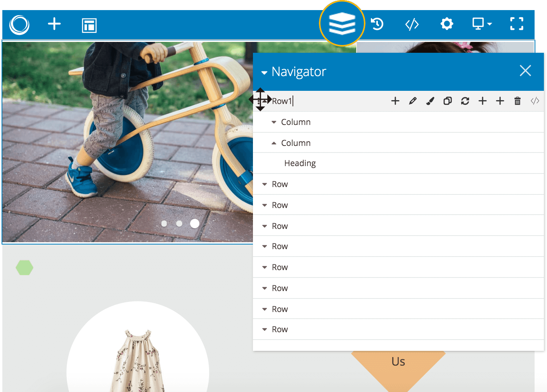547x392 pixels.
Task: Click the refresh arrows icon on Row1
Action: coord(465,101)
